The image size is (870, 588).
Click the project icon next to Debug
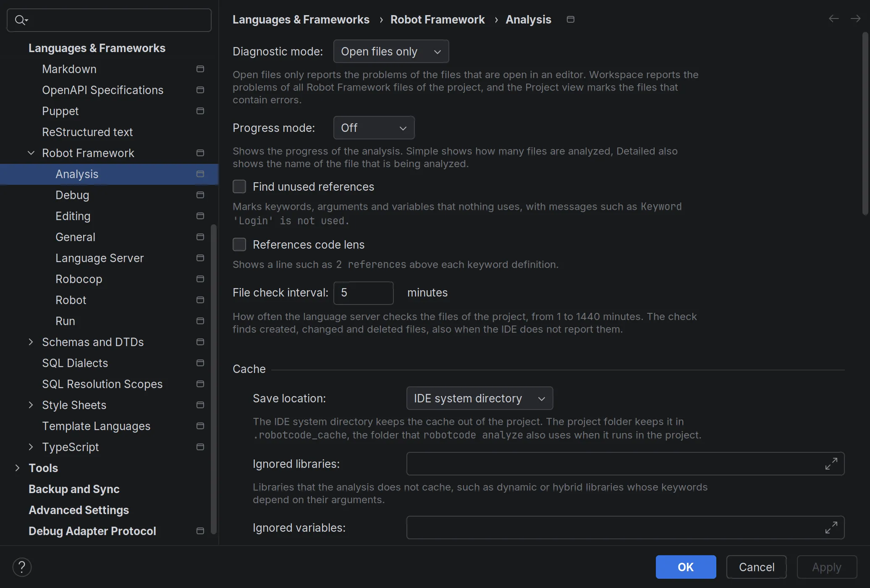[x=200, y=195]
